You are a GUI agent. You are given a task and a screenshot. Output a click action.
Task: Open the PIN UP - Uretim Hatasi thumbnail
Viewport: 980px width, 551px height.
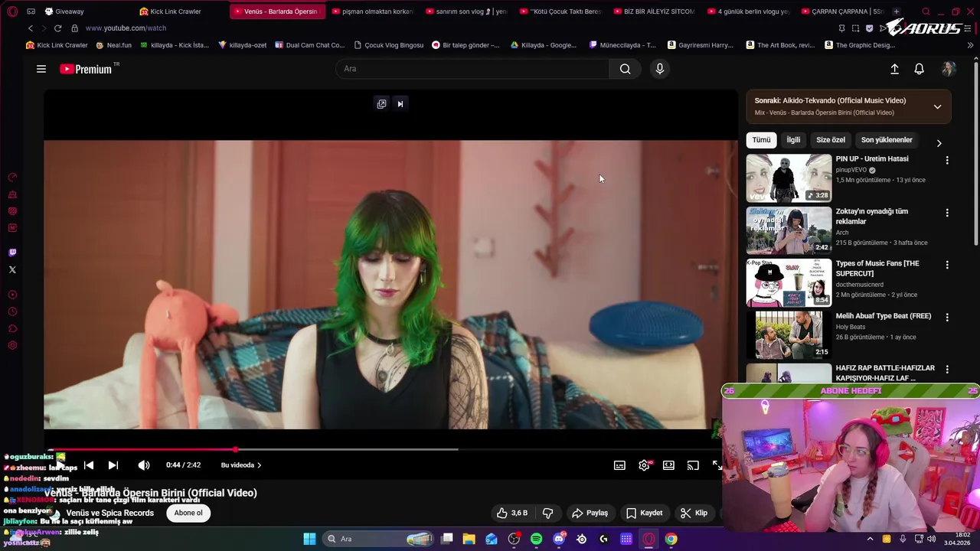tap(789, 178)
